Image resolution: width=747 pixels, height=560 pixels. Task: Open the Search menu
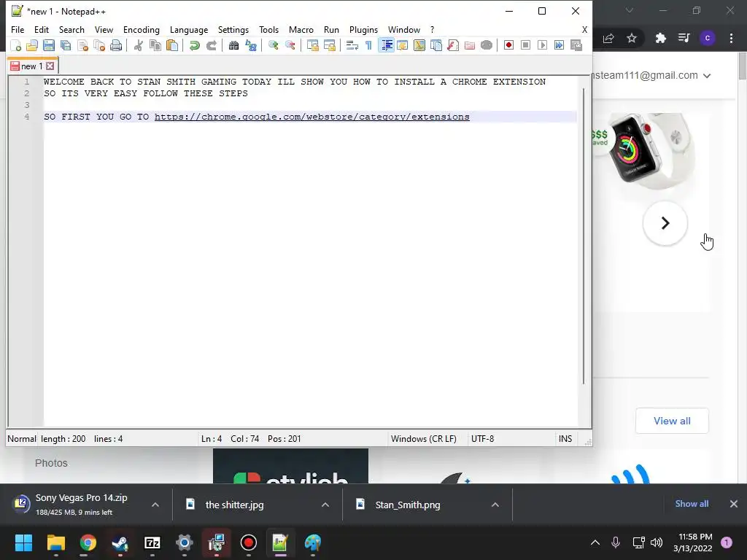71,29
